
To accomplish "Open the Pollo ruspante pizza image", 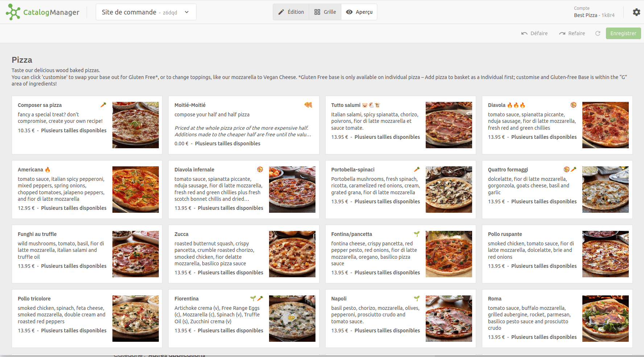I will point(606,254).
